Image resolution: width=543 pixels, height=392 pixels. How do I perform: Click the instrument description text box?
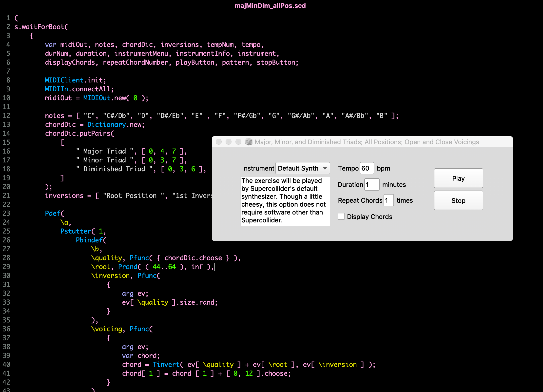tap(285, 201)
